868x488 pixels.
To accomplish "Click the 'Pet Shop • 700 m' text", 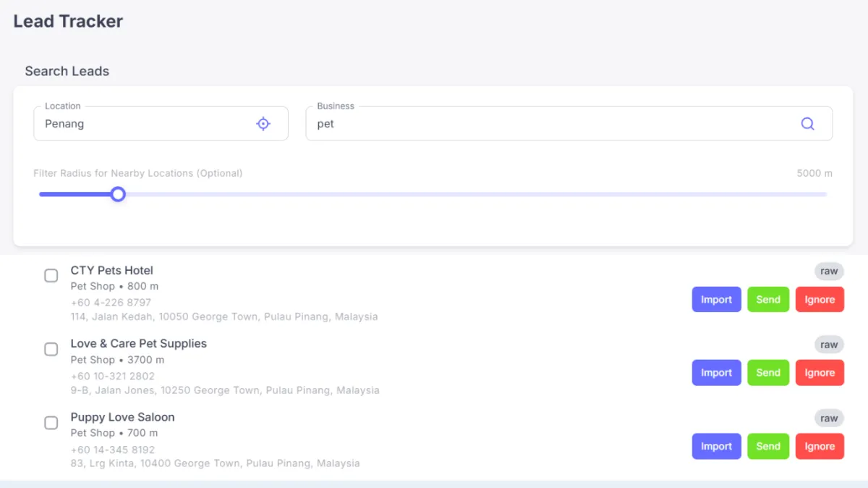I will (114, 433).
